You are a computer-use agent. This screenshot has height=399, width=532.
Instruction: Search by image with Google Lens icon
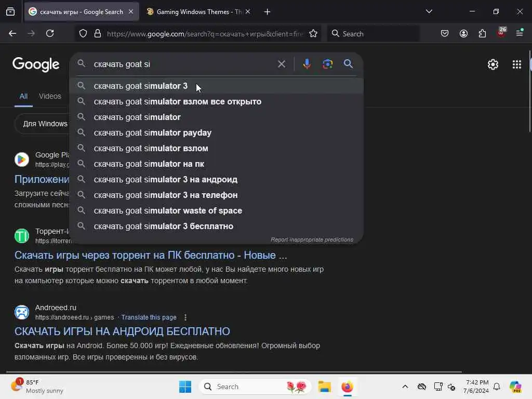click(x=327, y=64)
